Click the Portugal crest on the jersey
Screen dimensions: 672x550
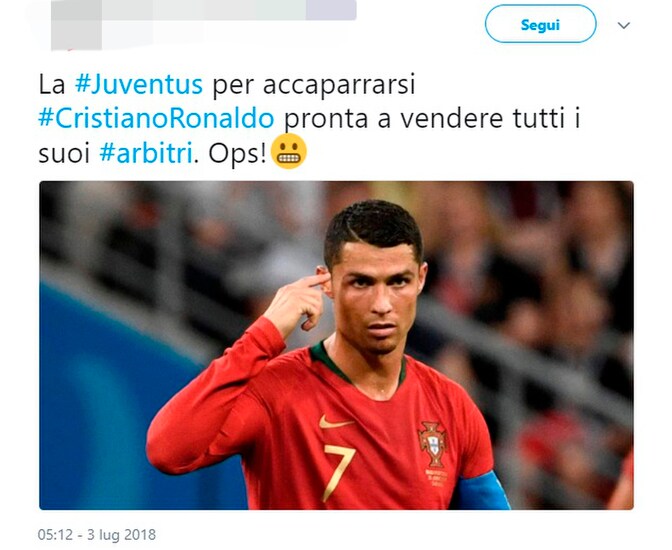[434, 445]
